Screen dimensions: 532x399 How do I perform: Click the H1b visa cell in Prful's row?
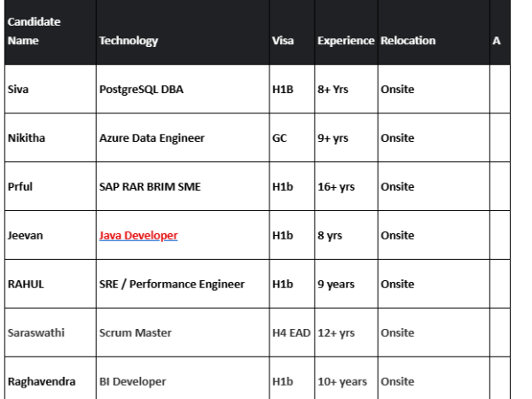(x=292, y=186)
